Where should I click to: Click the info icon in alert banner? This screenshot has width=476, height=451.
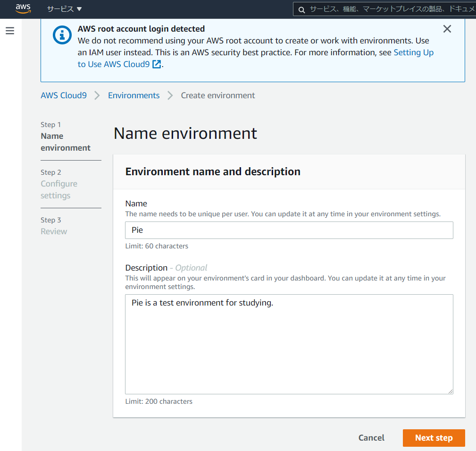62,35
